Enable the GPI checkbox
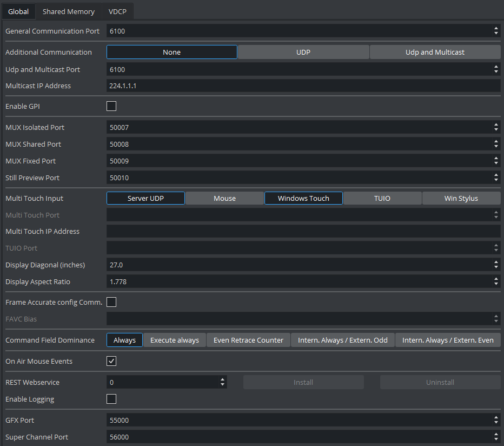Image resolution: width=504 pixels, height=446 pixels. 111,106
